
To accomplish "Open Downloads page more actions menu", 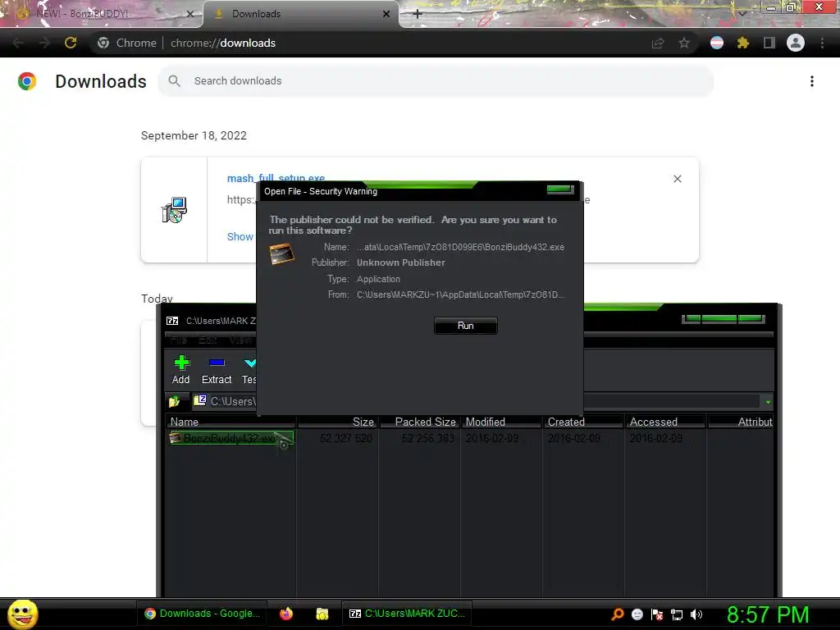I will pyautogui.click(x=812, y=81).
